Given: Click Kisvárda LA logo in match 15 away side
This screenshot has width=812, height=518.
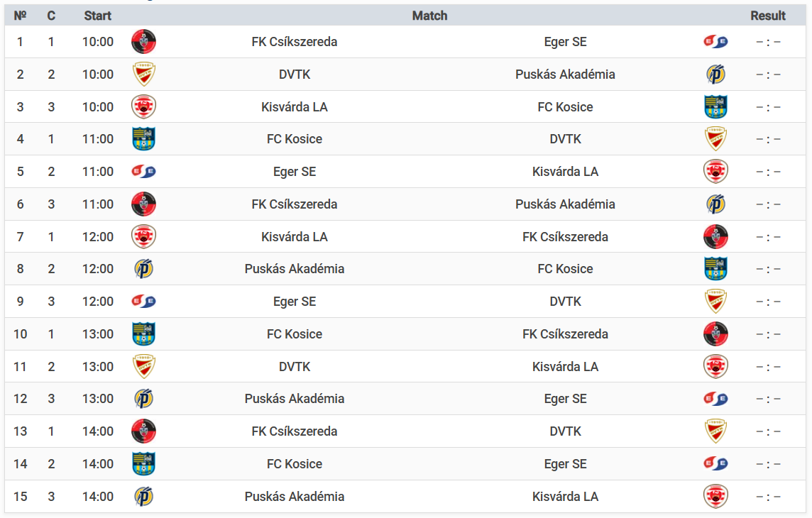Looking at the screenshot, I should point(715,496).
